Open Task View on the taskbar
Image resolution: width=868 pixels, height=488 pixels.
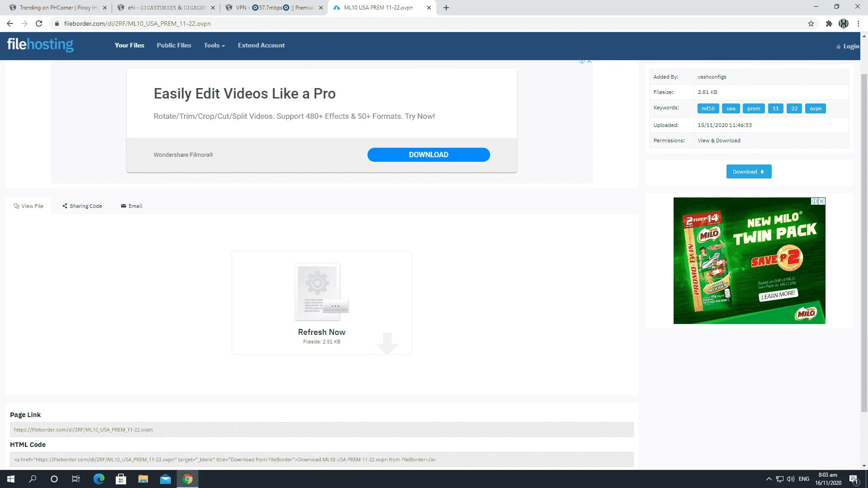76,479
